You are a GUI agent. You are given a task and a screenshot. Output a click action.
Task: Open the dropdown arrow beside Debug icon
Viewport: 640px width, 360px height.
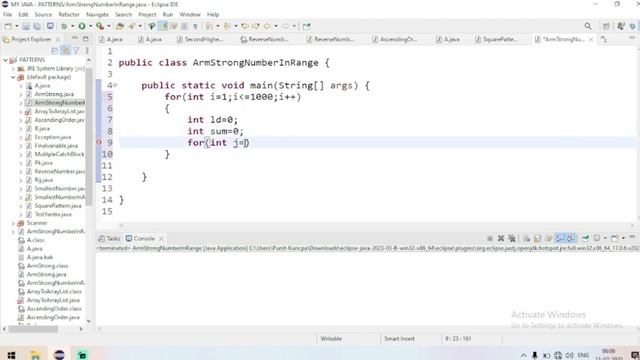pyautogui.click(x=72, y=26)
